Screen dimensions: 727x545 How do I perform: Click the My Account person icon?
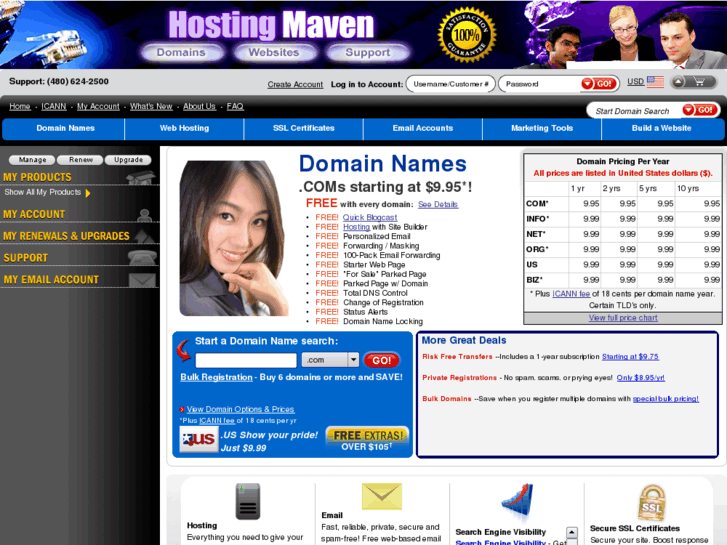tap(145, 215)
